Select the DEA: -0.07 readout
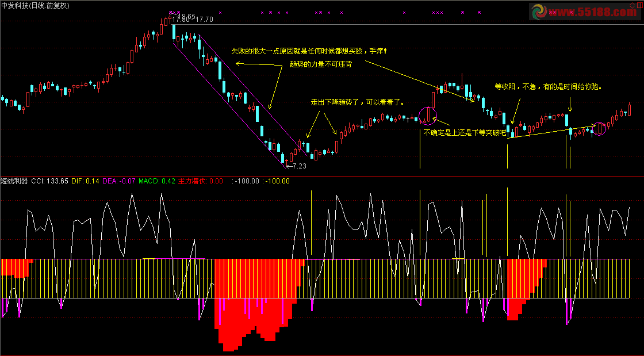644x356 pixels. (118, 181)
